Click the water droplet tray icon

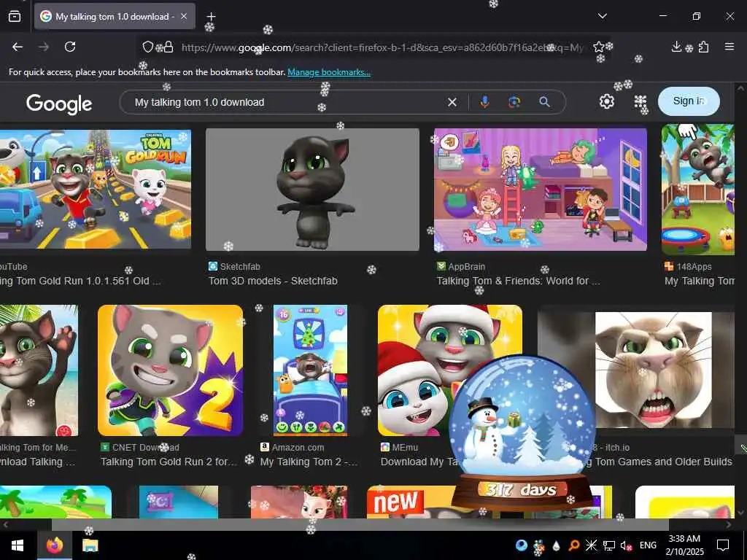pos(556,545)
